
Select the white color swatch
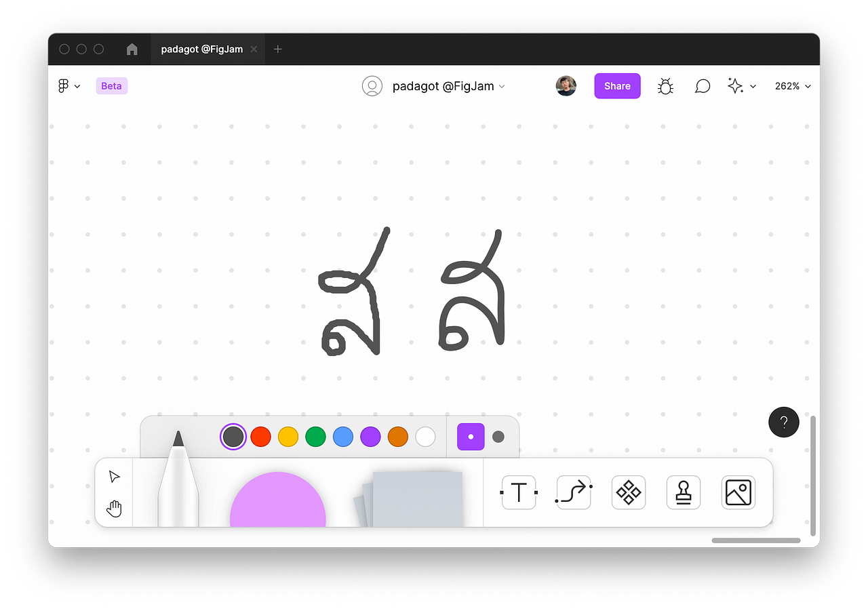coord(425,437)
